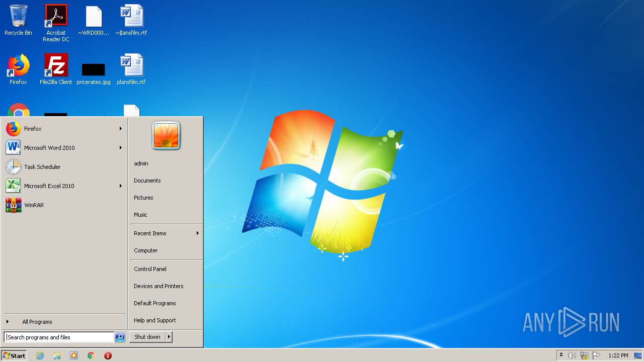
Task: Expand the Firefox jump list arrow
Action: pyautogui.click(x=121, y=129)
